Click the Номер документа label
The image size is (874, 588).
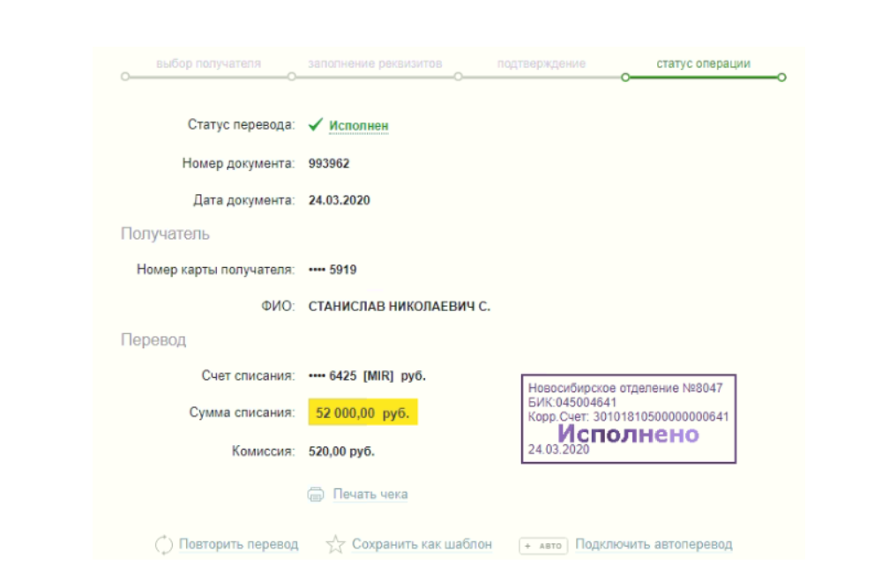(x=238, y=163)
